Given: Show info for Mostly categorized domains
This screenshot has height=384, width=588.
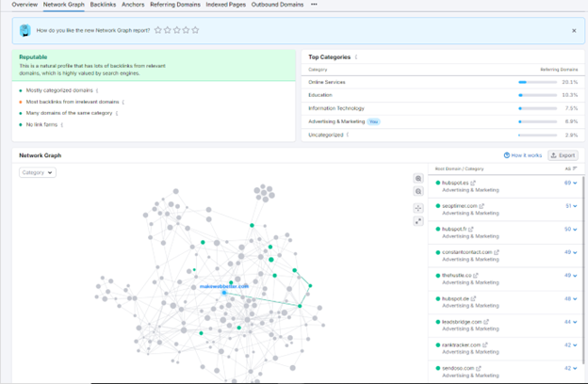Looking at the screenshot, I should coord(97,90).
